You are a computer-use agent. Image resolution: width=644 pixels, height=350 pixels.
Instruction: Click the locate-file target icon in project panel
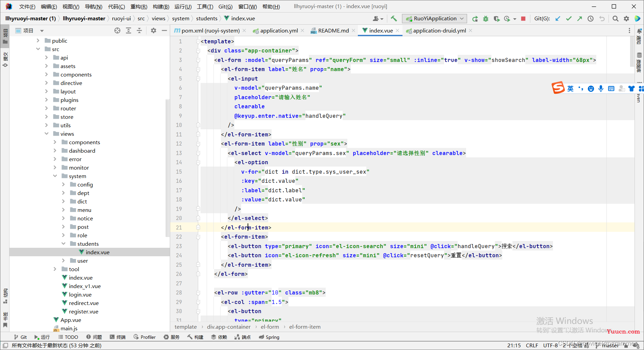point(117,31)
